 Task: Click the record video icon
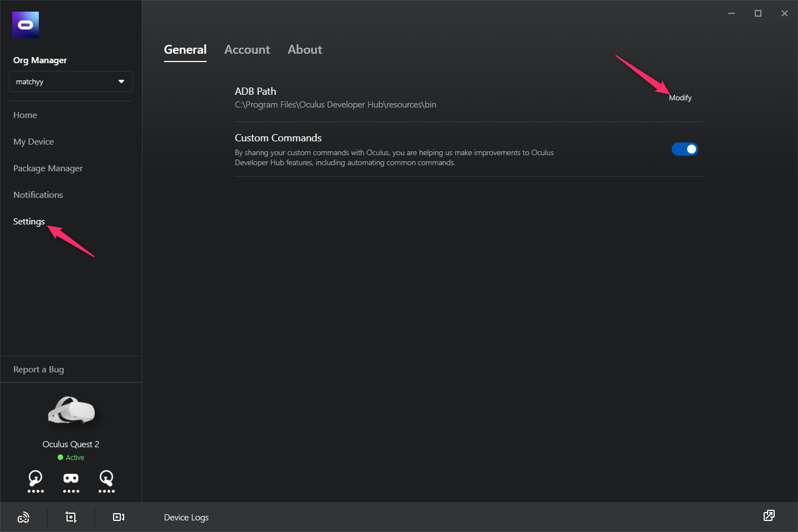[119, 517]
